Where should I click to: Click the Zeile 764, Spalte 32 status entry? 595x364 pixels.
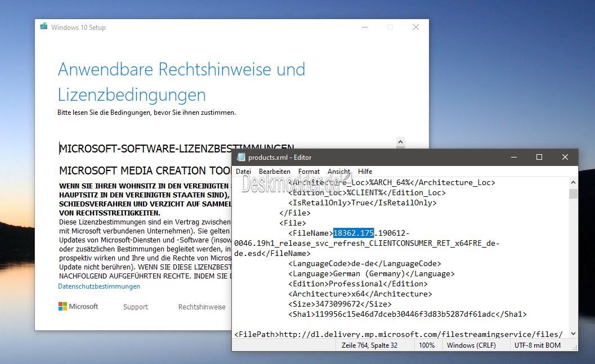[370, 345]
